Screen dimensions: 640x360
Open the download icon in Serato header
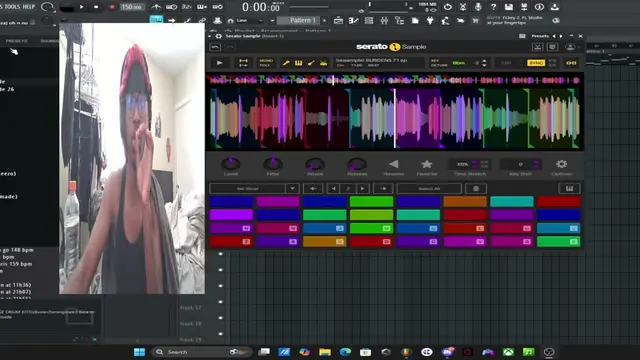[538, 47]
